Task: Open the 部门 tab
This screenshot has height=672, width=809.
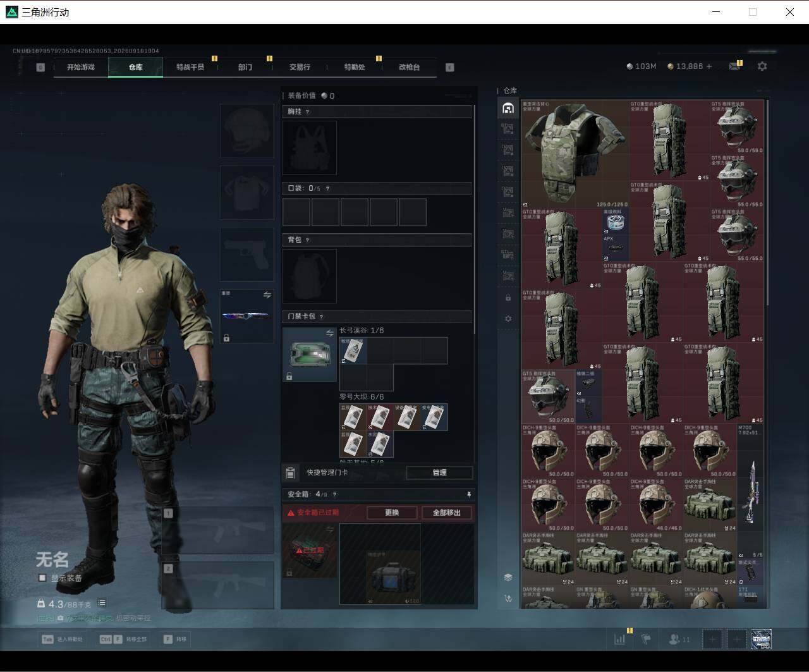Action: tap(245, 67)
